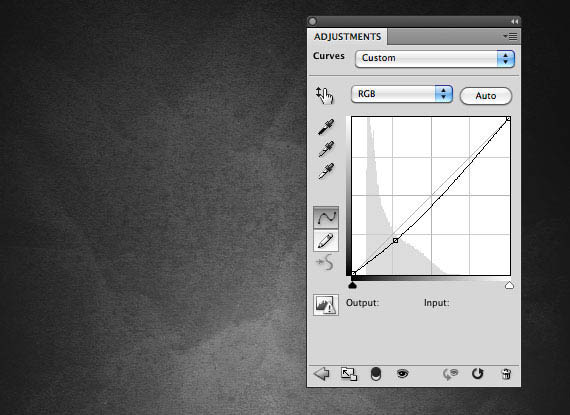Click the histogram warning recalculation icon
Screen dimensions: 570x415
(326, 305)
